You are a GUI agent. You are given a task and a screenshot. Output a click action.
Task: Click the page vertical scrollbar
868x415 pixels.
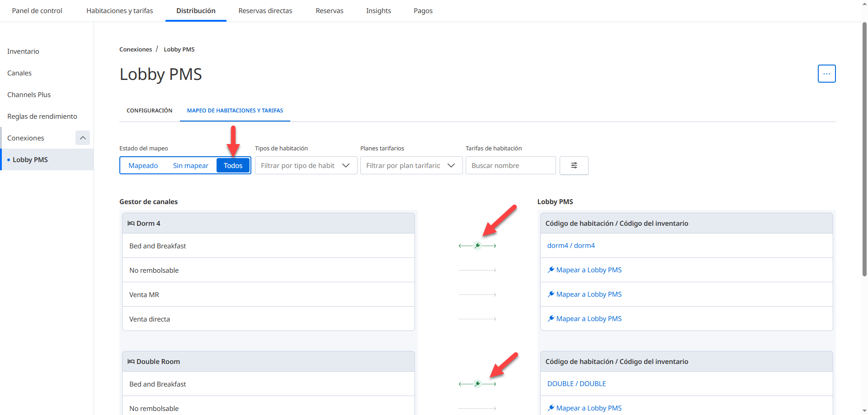point(864,149)
